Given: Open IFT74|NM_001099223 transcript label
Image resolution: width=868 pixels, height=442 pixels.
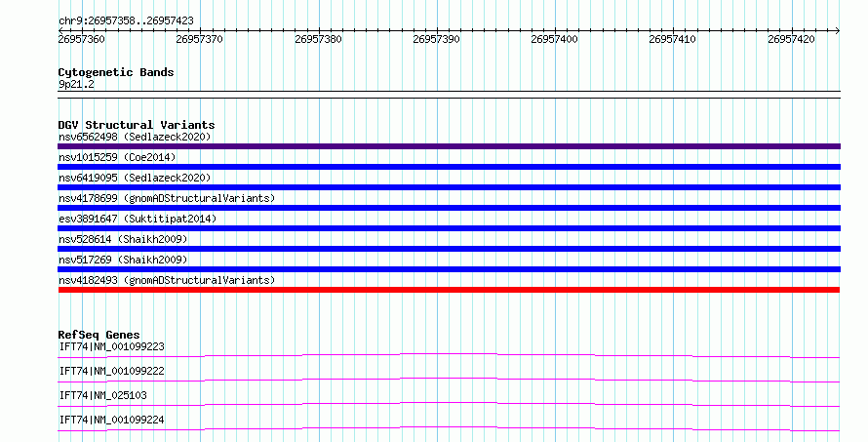Looking at the screenshot, I should (111, 347).
